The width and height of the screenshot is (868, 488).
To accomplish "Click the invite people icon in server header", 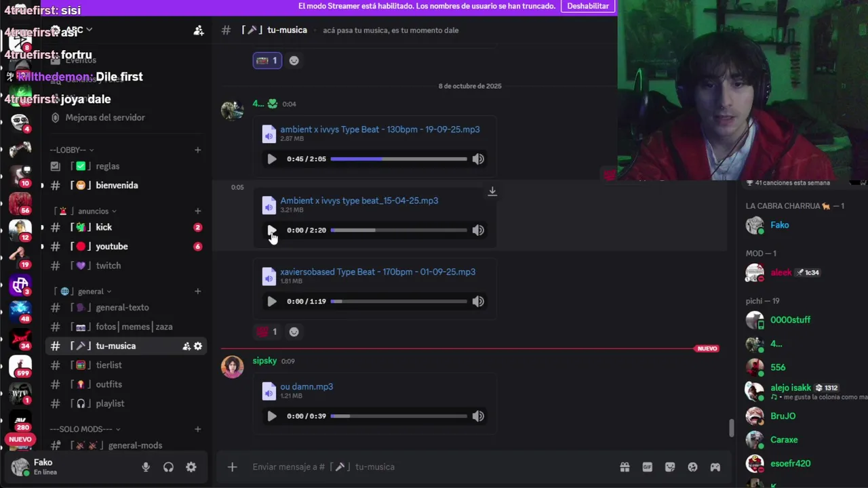I will point(198,30).
